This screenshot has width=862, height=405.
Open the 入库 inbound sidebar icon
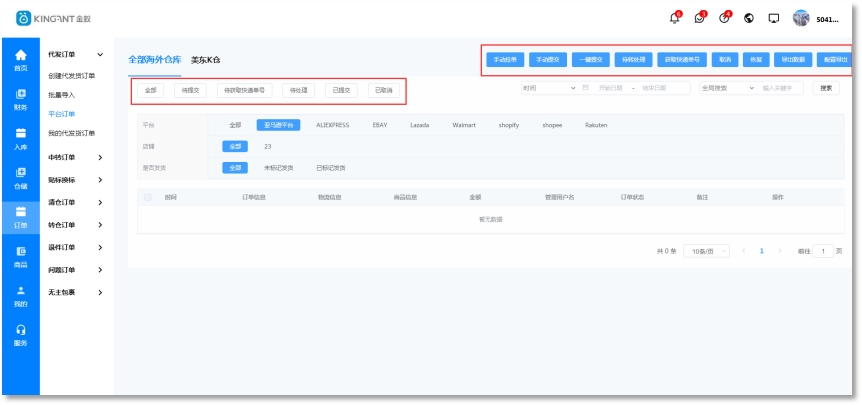pyautogui.click(x=20, y=138)
